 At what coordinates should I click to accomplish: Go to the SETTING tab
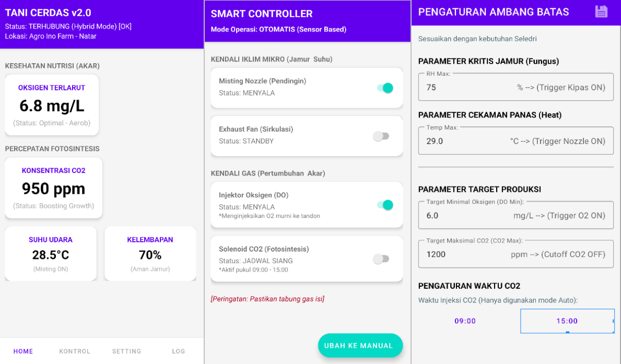point(126,351)
